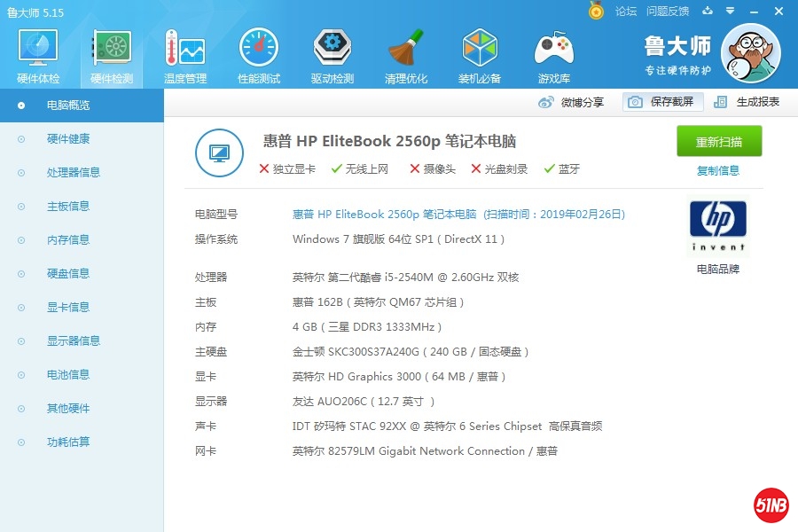Click the 复制信息 copy info link
The height and width of the screenshot is (532, 798).
coord(718,171)
